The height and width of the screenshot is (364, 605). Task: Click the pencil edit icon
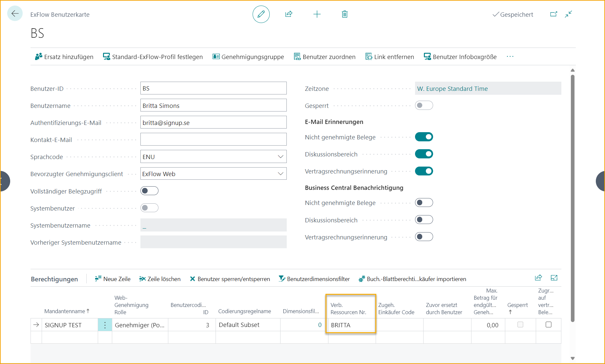pos(261,14)
